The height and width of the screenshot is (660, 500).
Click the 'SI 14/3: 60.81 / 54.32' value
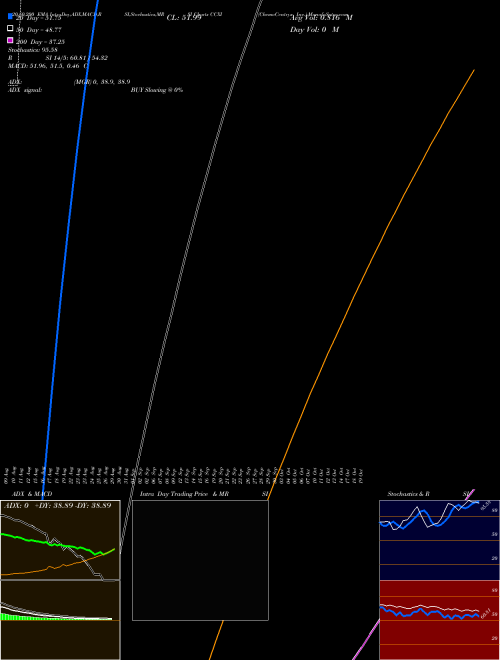click(x=76, y=58)
